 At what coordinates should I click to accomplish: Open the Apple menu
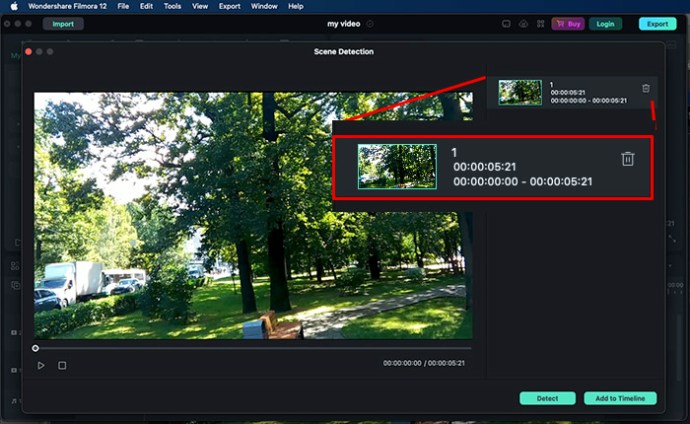(14, 6)
